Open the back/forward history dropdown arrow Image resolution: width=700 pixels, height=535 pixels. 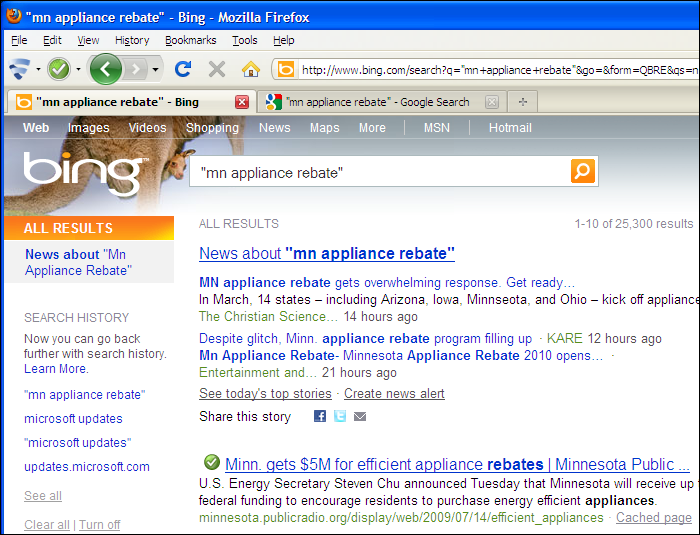click(x=155, y=69)
